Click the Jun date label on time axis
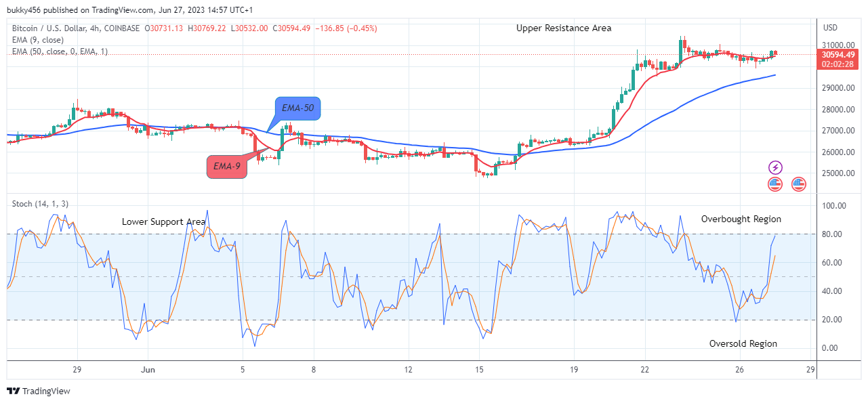868x403 pixels. click(148, 370)
